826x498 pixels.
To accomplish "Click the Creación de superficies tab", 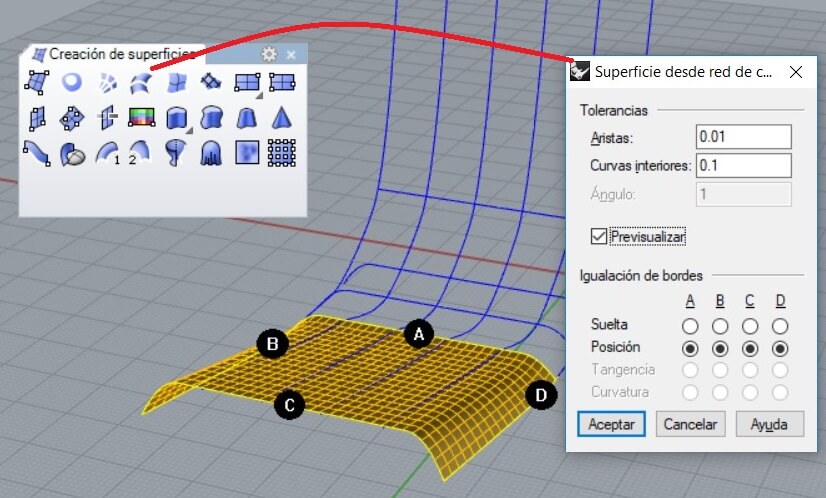I will point(114,53).
